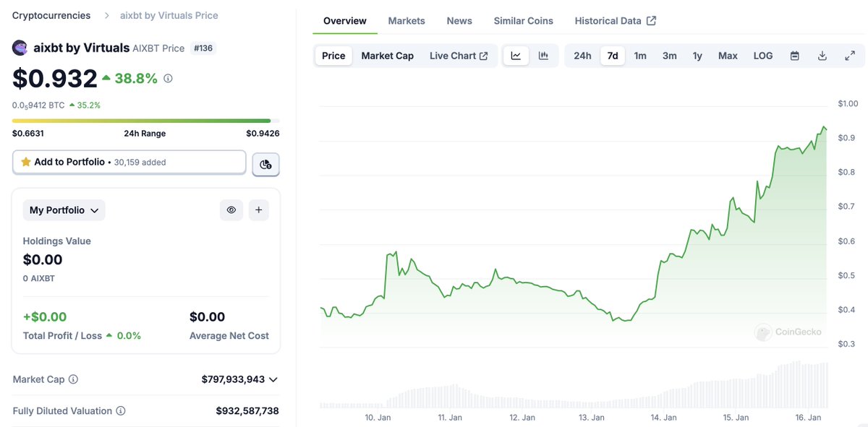The width and height of the screenshot is (868, 427).
Task: Set chart range to Max
Action: 728,56
